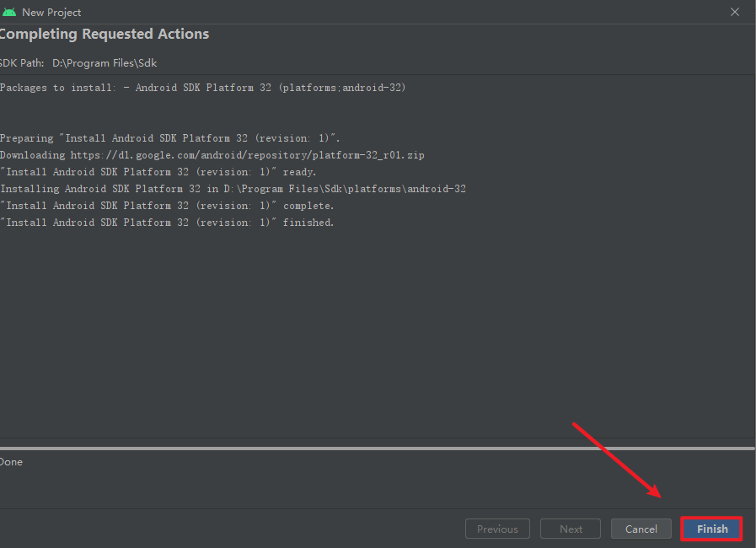
Task: Click the New Project window title
Action: [x=51, y=13]
